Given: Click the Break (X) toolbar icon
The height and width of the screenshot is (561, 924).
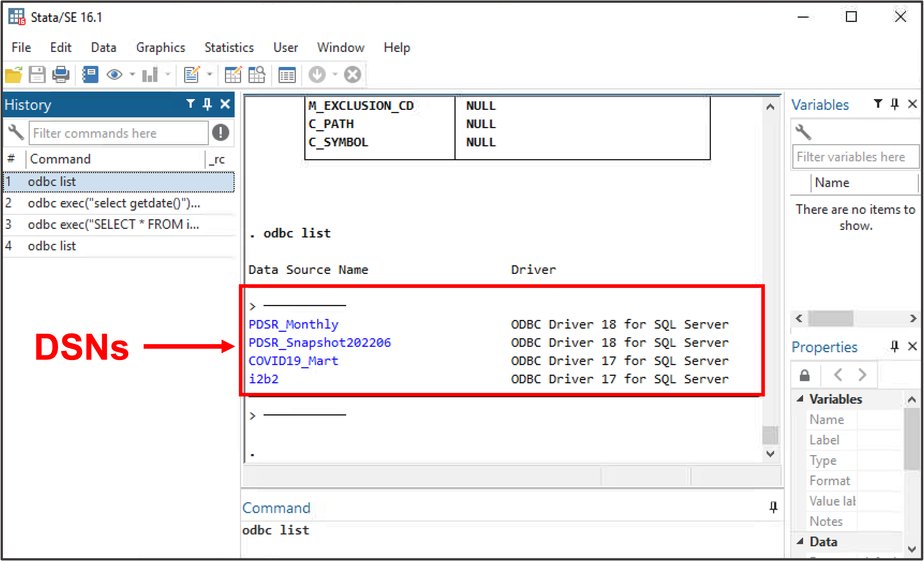Looking at the screenshot, I should pyautogui.click(x=353, y=75).
